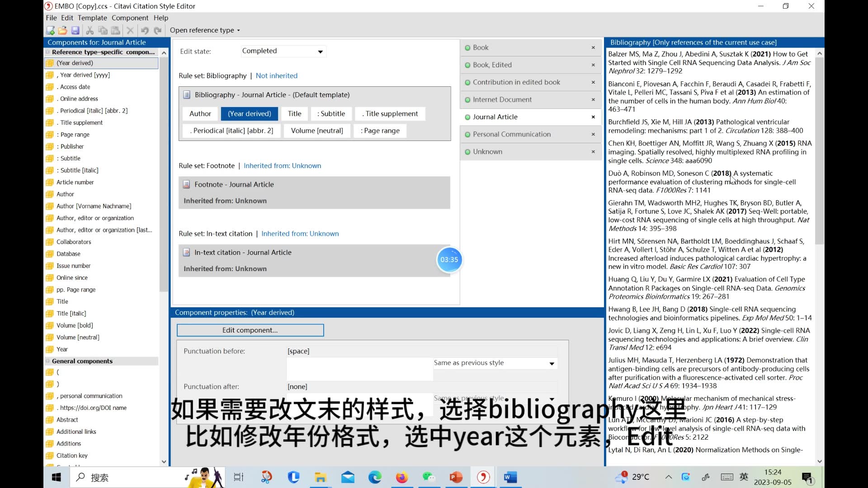Select Contribution in edited book type

click(516, 82)
